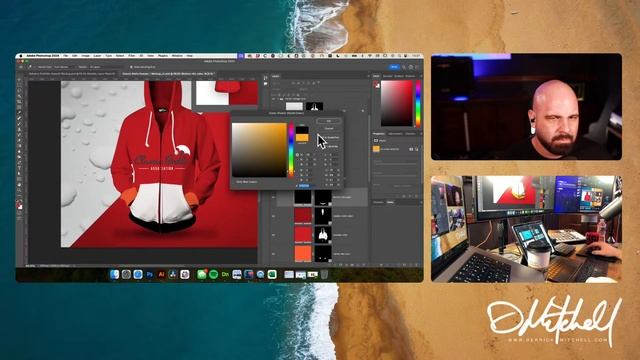
Task: Select the Brush tool
Action: (x=19, y=124)
